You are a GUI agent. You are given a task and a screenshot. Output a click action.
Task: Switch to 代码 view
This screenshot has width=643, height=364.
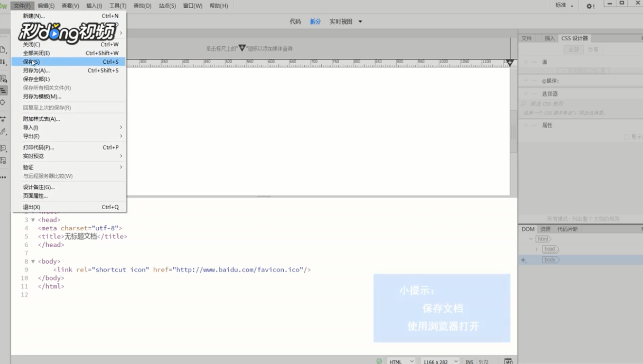295,21
